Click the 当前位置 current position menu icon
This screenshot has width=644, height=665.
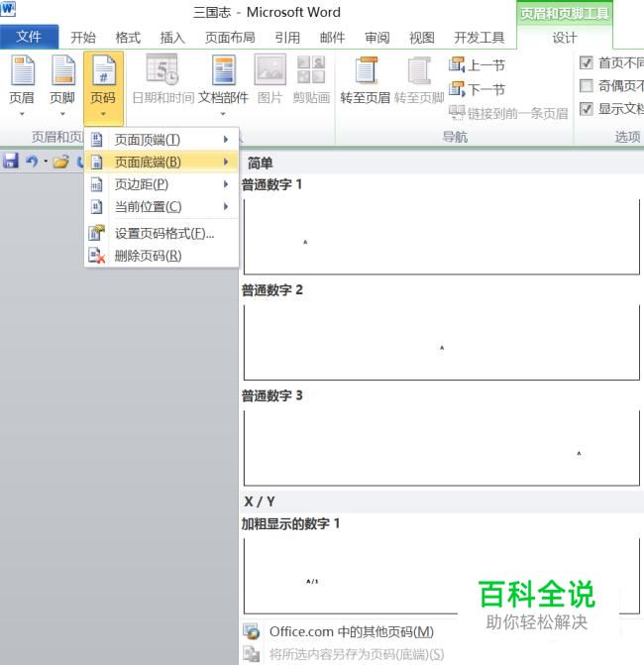coord(97,207)
